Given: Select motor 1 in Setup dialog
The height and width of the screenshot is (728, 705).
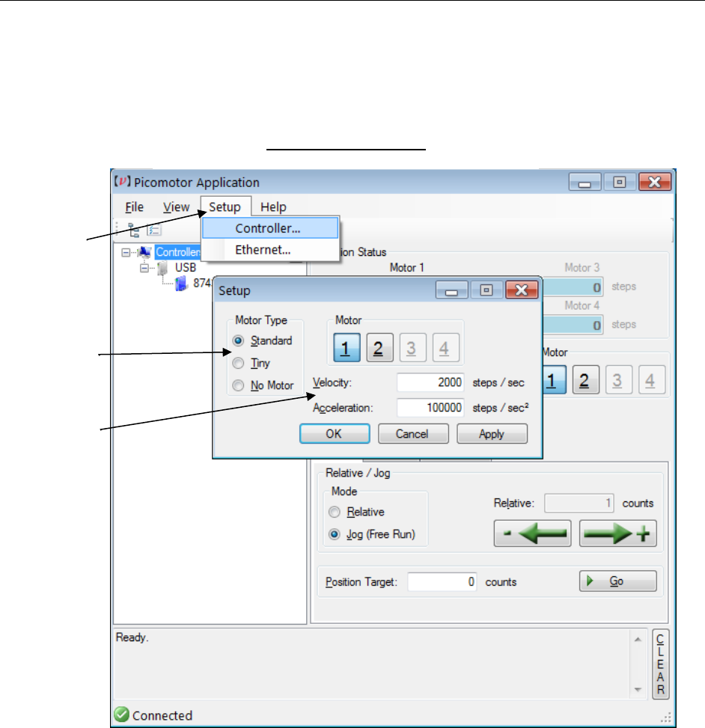Looking at the screenshot, I should pos(347,347).
